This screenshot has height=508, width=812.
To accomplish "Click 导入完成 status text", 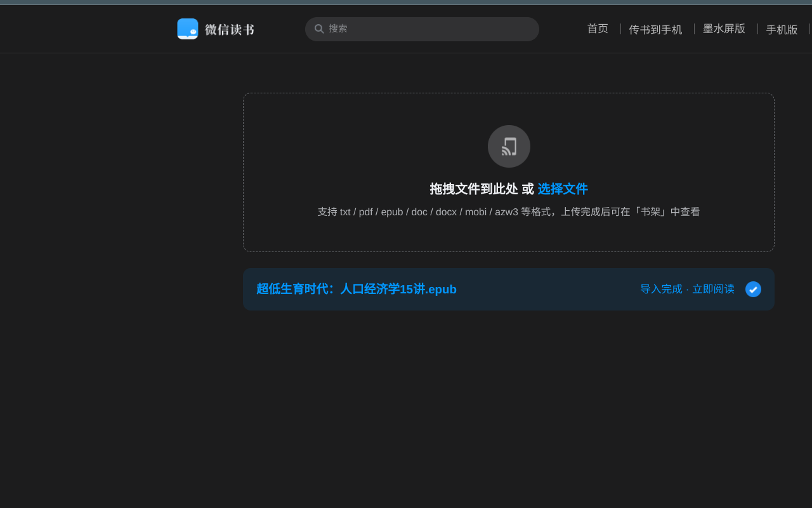I will 661,288.
